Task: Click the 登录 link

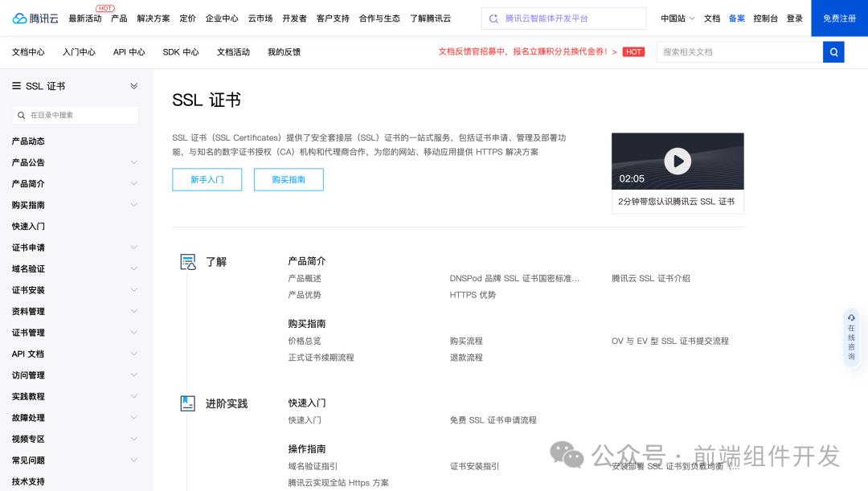Action: (x=795, y=18)
